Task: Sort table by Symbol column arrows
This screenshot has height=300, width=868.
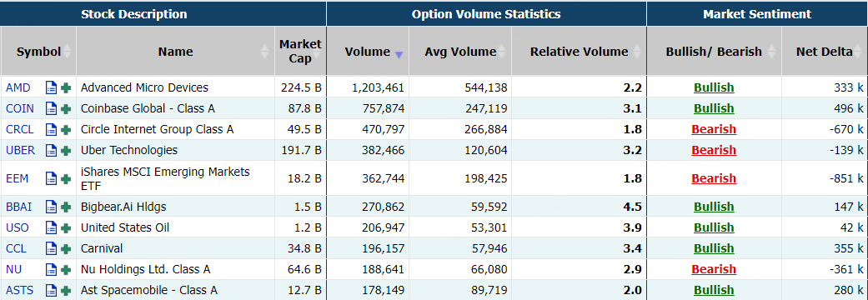Action: [67, 52]
